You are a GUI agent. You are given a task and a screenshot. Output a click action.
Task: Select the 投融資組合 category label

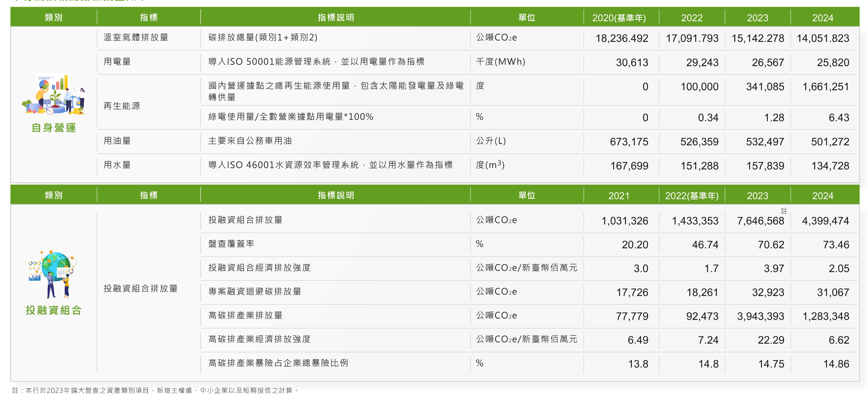(x=54, y=310)
